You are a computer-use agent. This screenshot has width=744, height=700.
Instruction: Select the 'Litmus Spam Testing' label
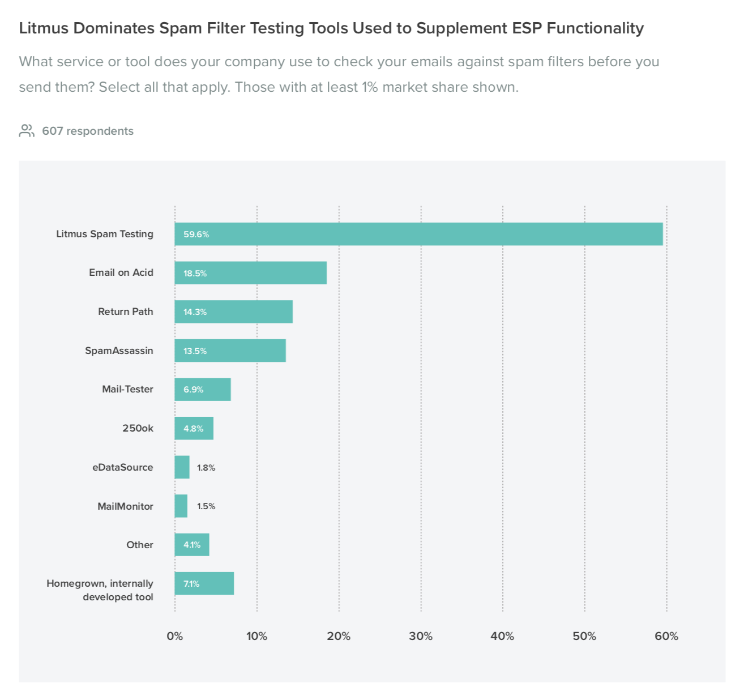[x=105, y=234]
